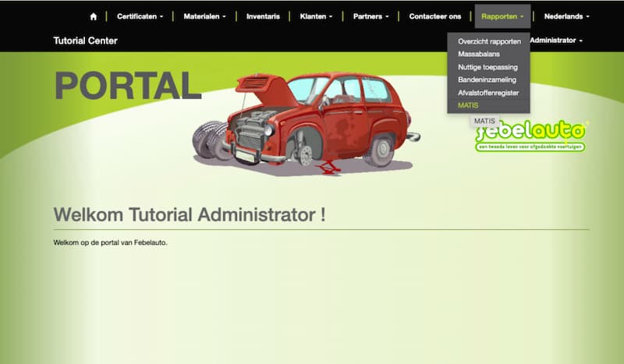Choose the Massabalans report
Image resolution: width=624 pixels, height=364 pixels.
click(479, 54)
